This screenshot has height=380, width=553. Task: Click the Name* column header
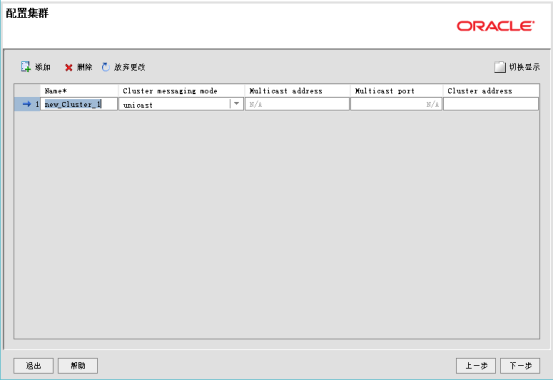[79, 91]
